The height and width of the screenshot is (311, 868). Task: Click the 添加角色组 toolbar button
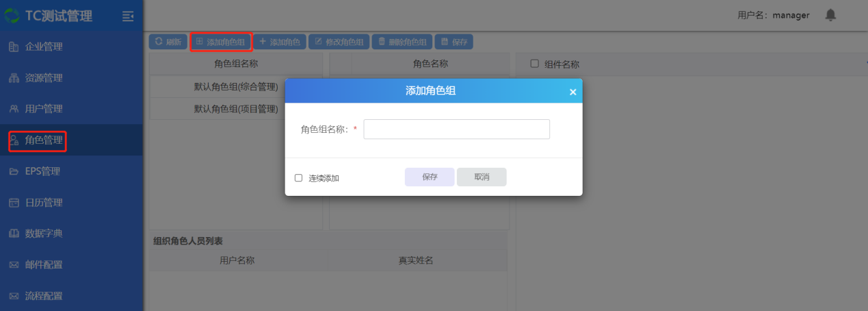[x=221, y=42]
